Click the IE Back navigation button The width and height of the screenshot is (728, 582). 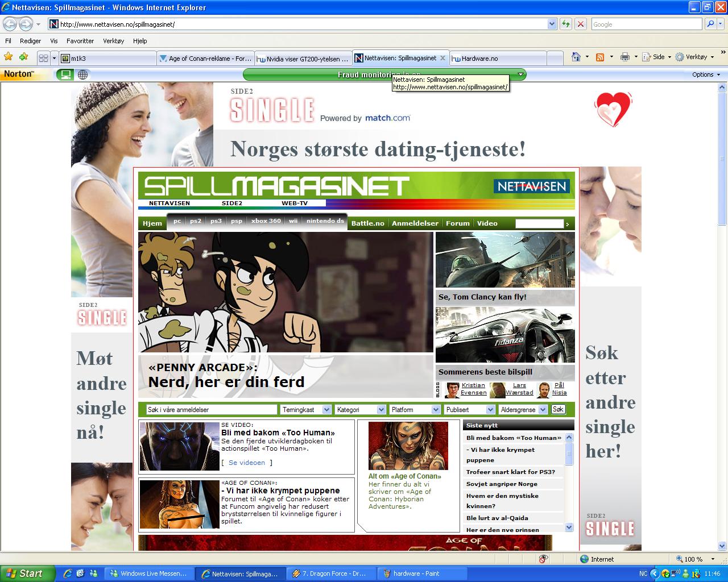click(x=10, y=24)
